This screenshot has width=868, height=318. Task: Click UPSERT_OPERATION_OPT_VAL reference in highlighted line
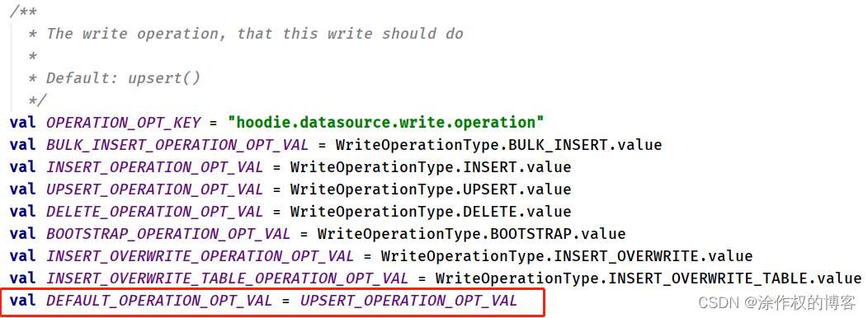tap(408, 301)
